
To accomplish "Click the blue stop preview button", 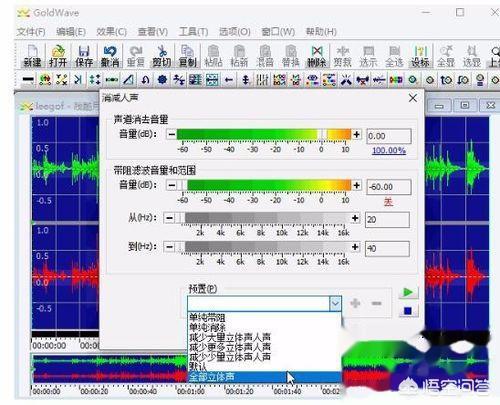I will click(x=408, y=311).
